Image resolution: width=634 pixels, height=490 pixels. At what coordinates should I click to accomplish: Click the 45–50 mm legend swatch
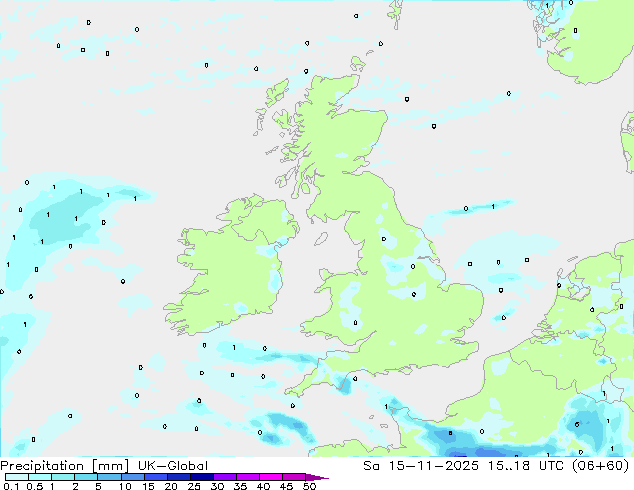[x=294, y=477]
